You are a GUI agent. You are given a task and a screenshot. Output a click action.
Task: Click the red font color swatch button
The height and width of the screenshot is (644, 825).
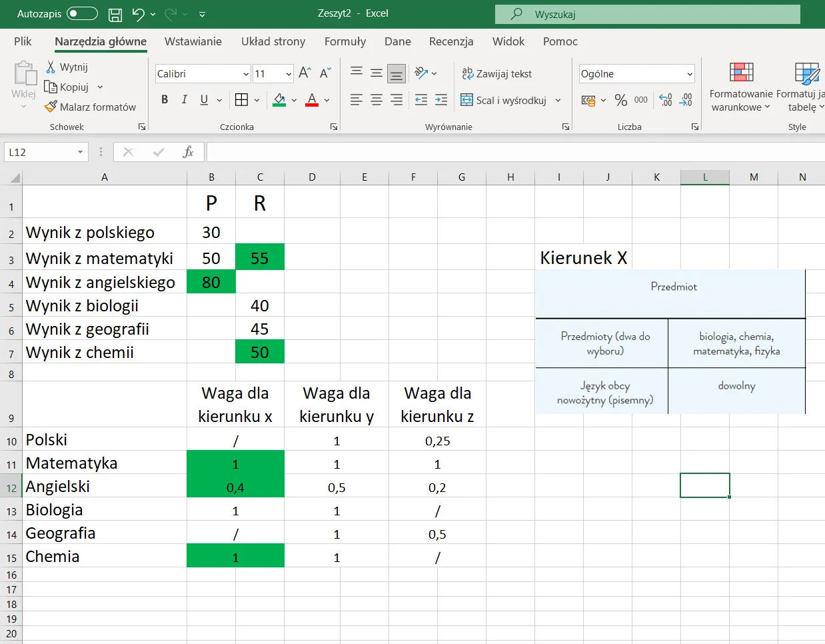tap(311, 100)
